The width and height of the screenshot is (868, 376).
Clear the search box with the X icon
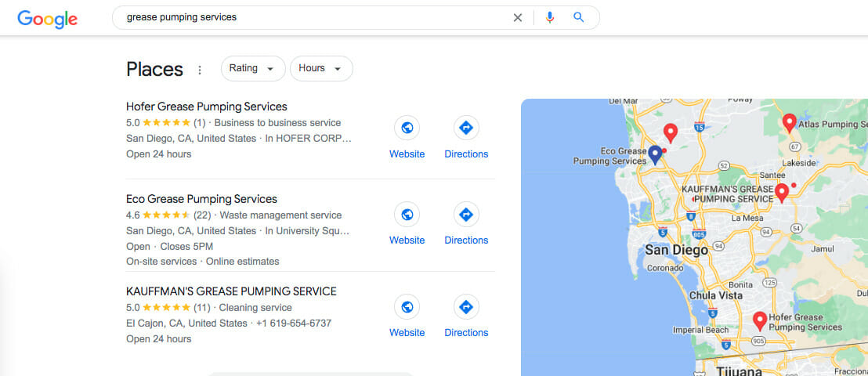518,18
